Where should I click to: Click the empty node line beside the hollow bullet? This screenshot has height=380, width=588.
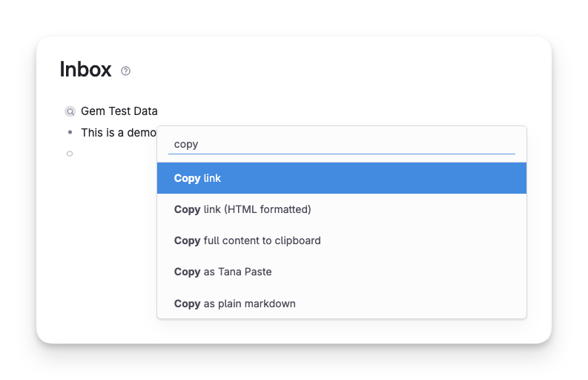point(111,154)
